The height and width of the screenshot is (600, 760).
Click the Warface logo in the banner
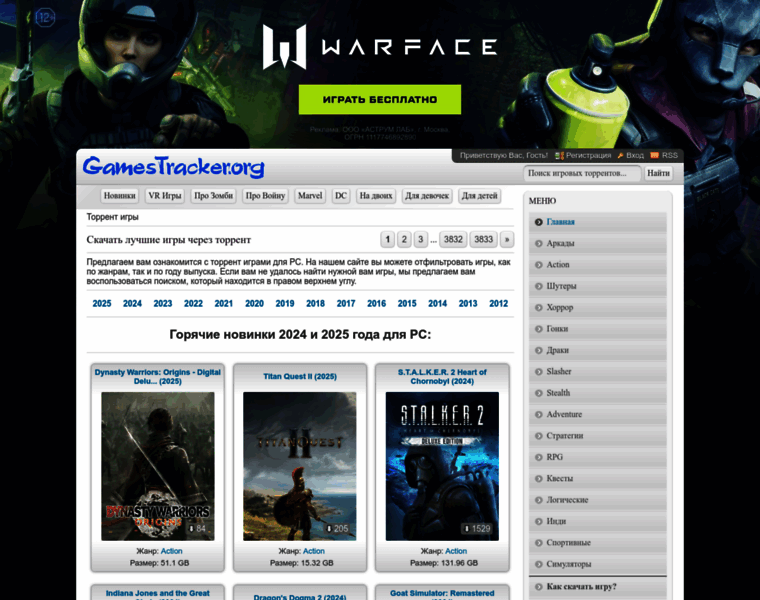[380, 47]
